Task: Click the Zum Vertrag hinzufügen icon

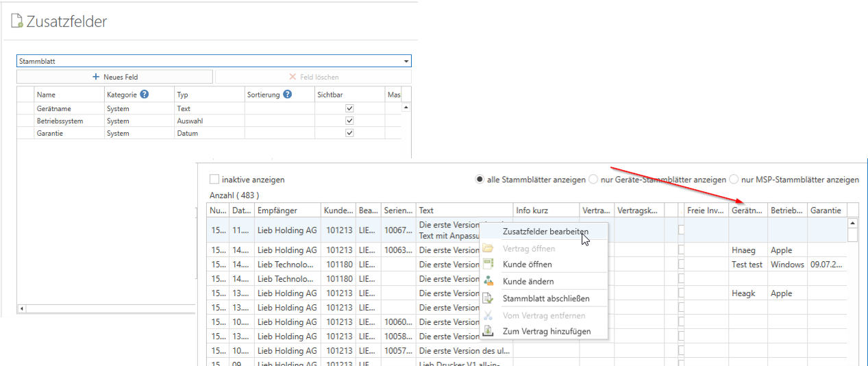Action: pyautogui.click(x=488, y=331)
